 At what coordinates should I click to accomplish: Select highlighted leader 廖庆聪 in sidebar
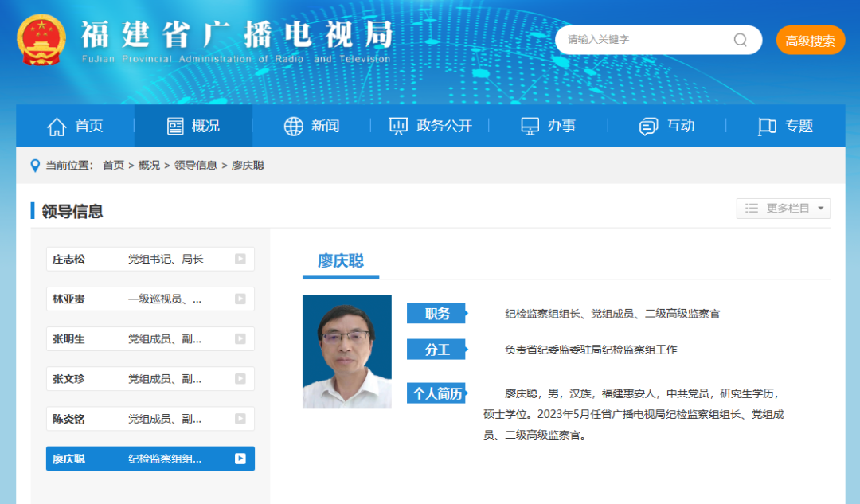coord(150,459)
